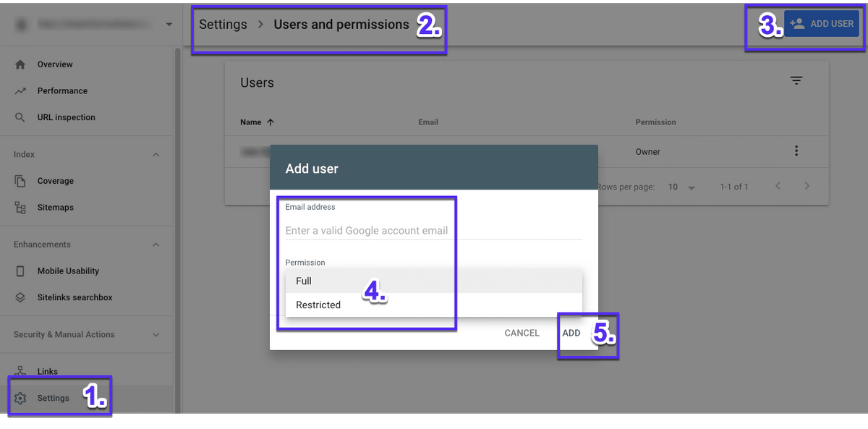This screenshot has width=868, height=429.
Task: Go to next page of users
Action: 807,187
